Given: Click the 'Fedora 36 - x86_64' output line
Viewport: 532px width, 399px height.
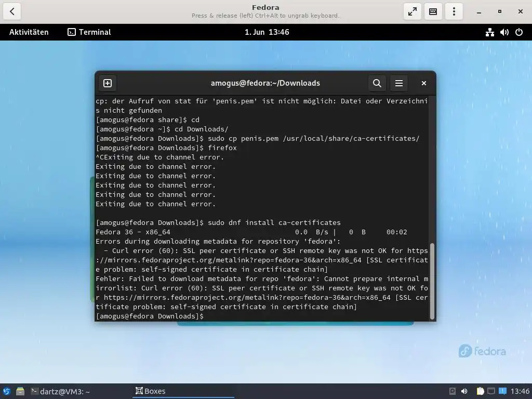Looking at the screenshot, I should [x=251, y=232].
